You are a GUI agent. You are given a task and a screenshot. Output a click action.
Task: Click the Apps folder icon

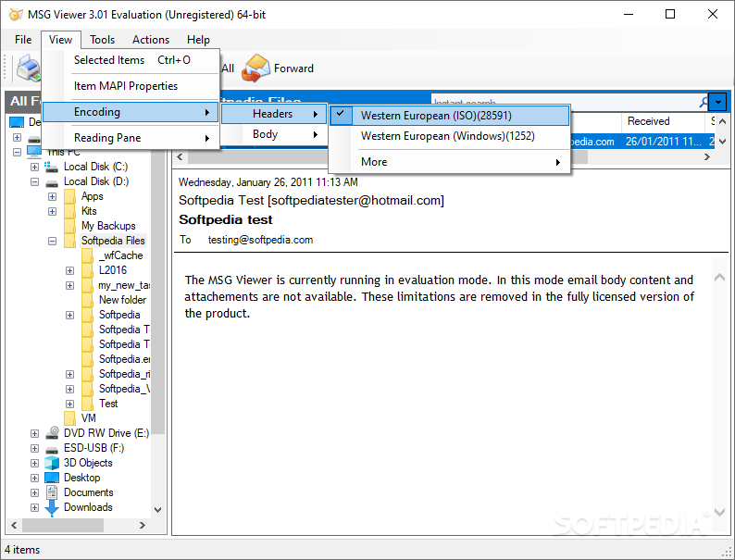click(69, 196)
